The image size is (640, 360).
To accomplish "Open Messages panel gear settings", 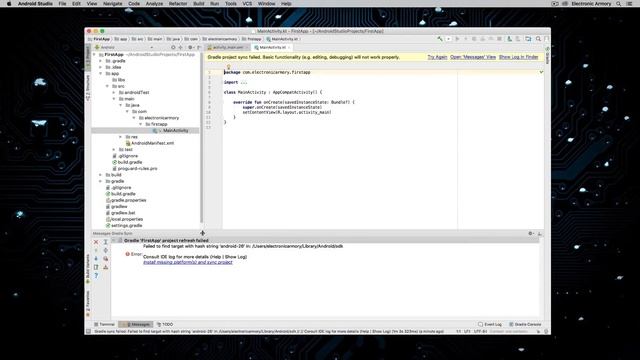I will [x=531, y=233].
